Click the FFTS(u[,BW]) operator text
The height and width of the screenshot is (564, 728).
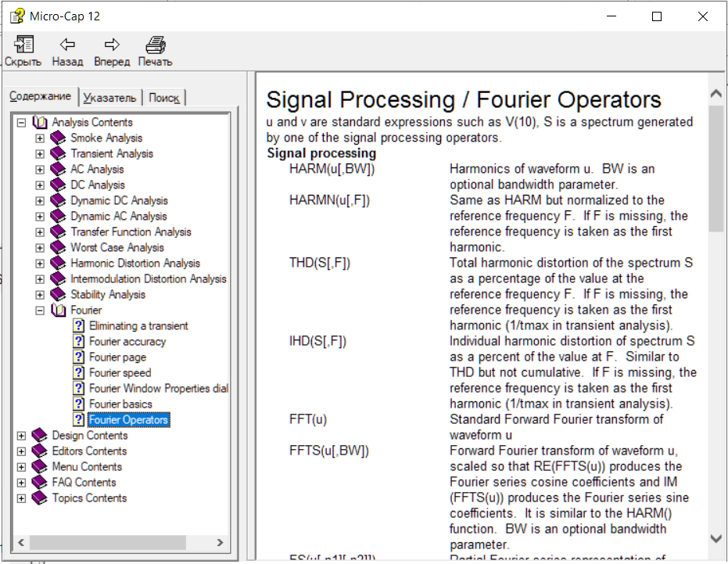click(329, 451)
